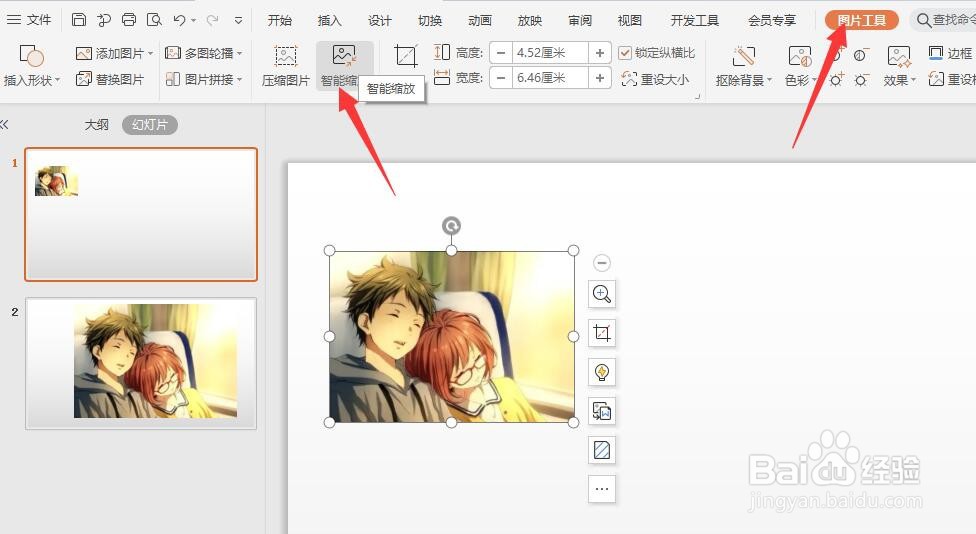Decrease the picture width with minus
The width and height of the screenshot is (976, 534).
501,78
